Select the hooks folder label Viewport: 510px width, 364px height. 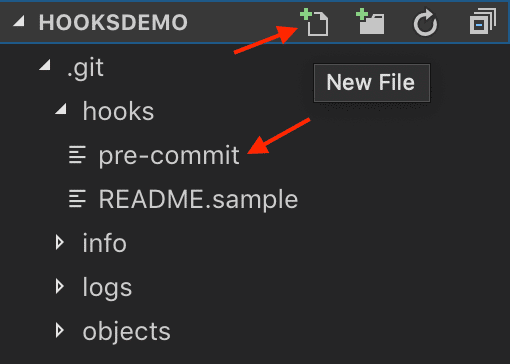[x=118, y=111]
